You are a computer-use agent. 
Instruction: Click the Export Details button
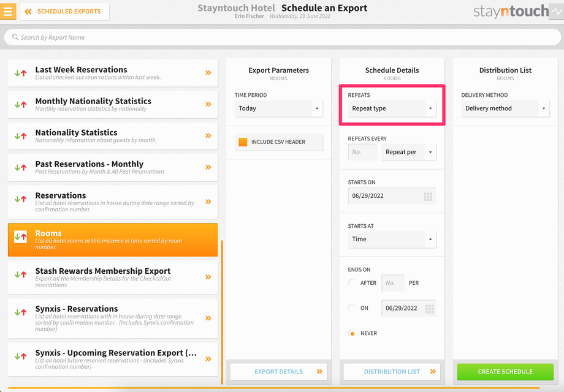tap(279, 372)
